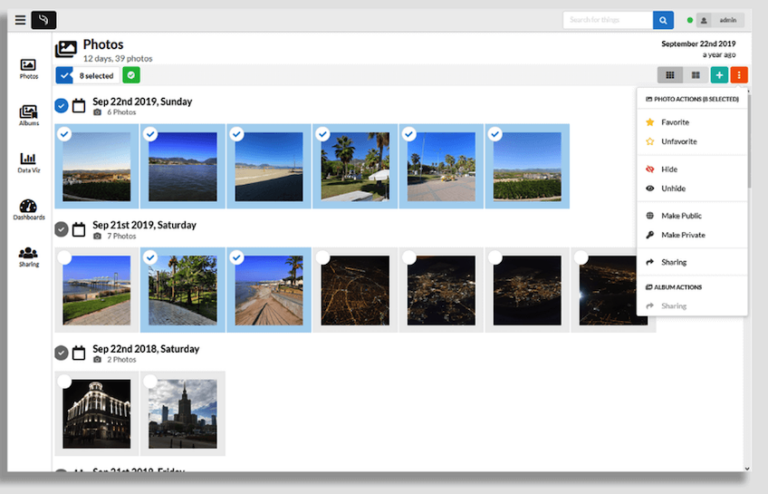Click the Sep 21st 2019, Saturday heading
Image resolution: width=768 pixels, height=494 pixels.
pos(144,225)
